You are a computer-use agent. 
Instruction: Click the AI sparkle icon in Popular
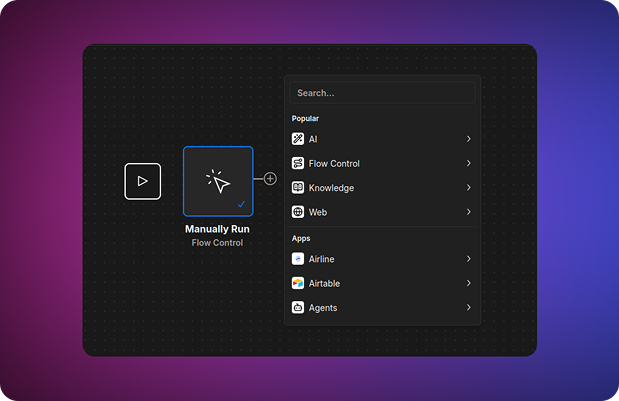click(298, 139)
